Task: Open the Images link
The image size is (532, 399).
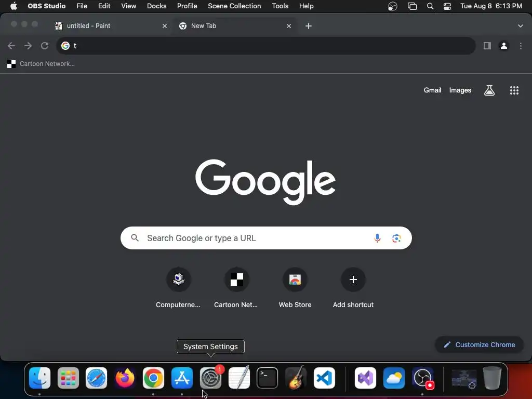Action: 460,90
